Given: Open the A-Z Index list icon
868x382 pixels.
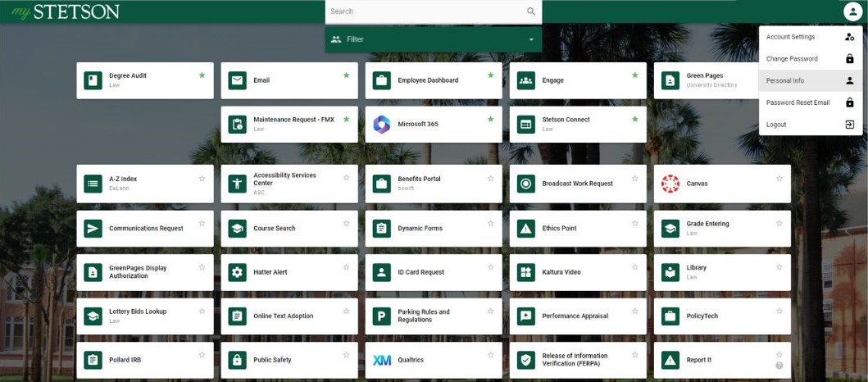Looking at the screenshot, I should (93, 184).
